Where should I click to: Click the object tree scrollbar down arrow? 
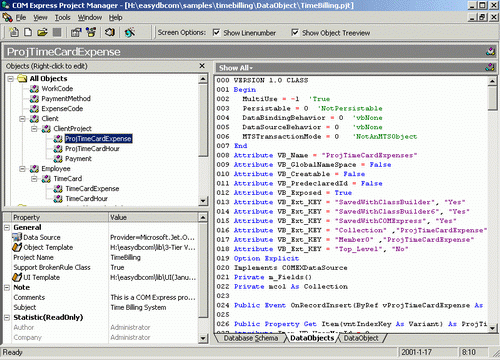(203, 201)
